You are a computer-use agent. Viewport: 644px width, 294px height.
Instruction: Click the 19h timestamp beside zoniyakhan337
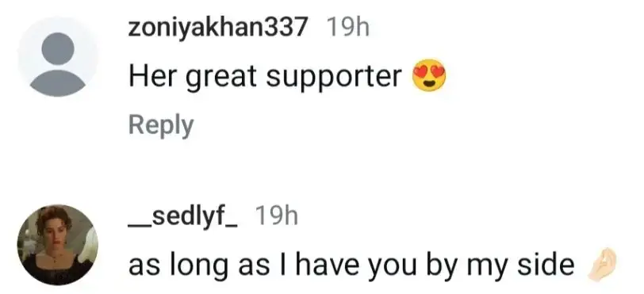(x=348, y=28)
